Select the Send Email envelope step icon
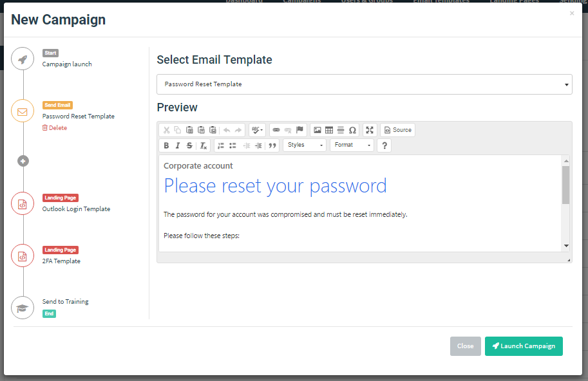The image size is (588, 381). click(23, 111)
